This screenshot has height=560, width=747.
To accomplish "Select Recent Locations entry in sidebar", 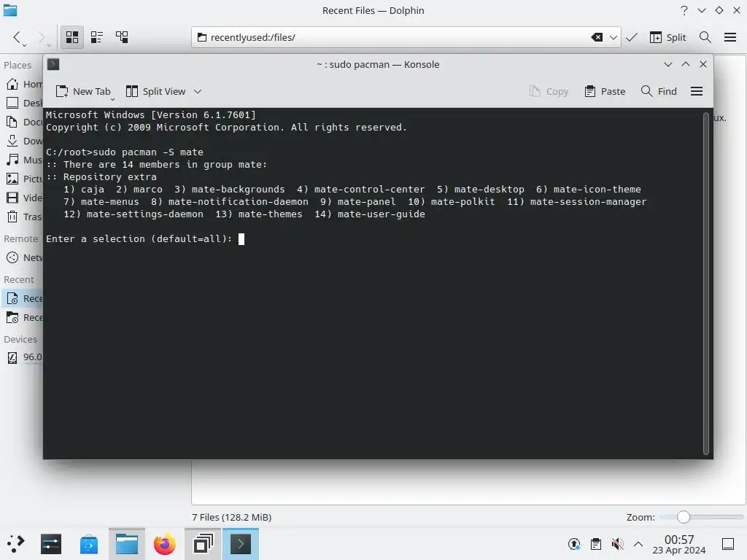I will [x=24, y=318].
